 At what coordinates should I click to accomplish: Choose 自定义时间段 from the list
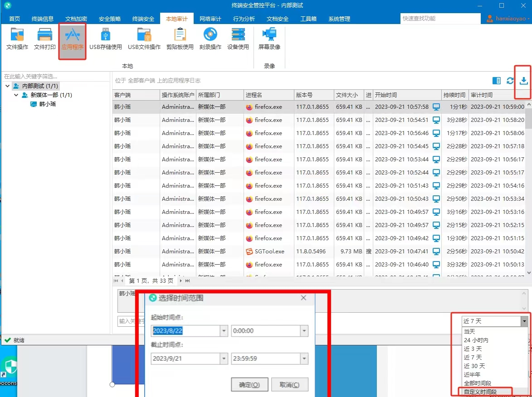[480, 392]
